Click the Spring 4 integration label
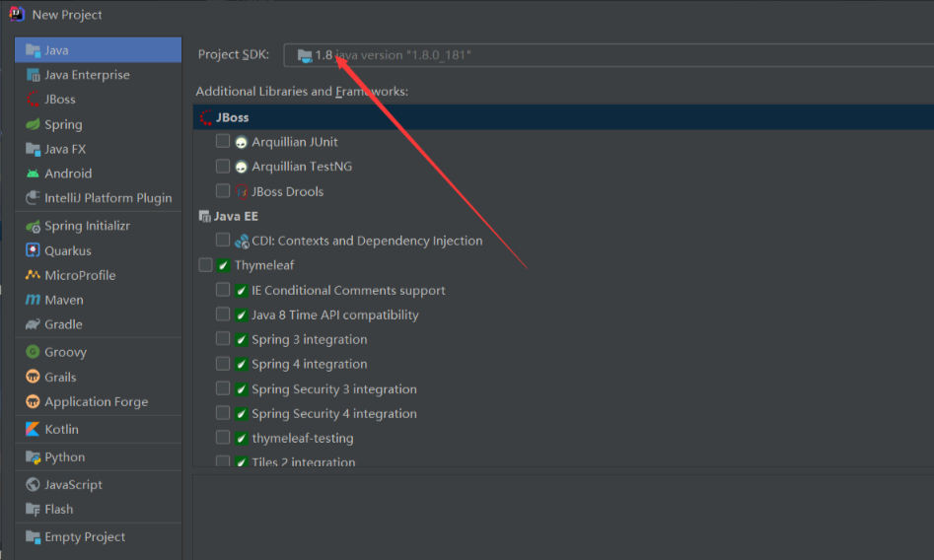 click(x=309, y=364)
